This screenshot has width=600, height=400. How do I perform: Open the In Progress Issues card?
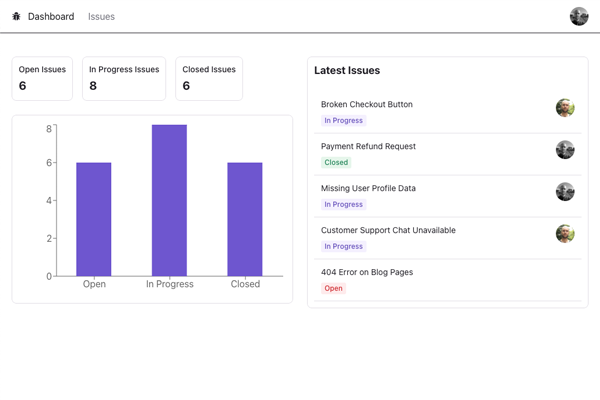tap(124, 78)
